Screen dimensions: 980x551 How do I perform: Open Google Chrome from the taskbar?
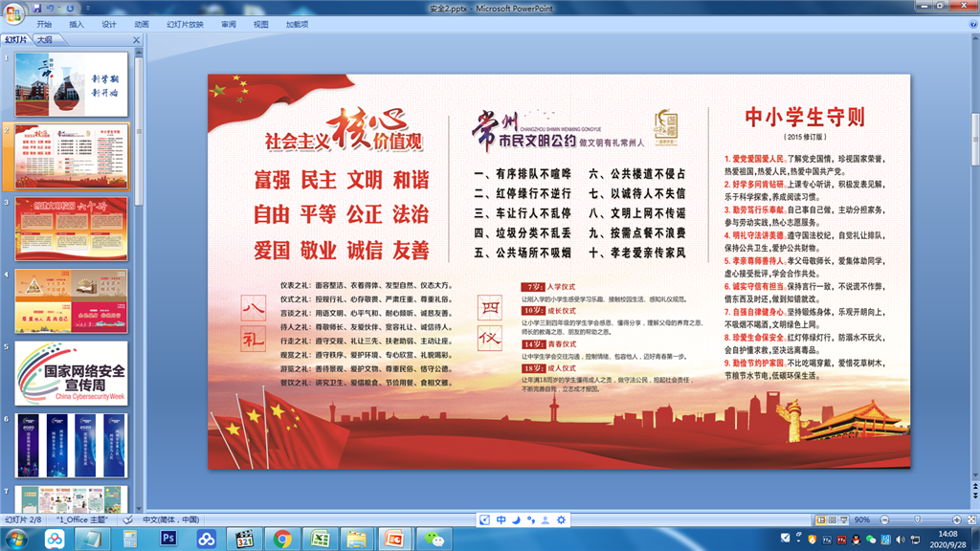(282, 540)
